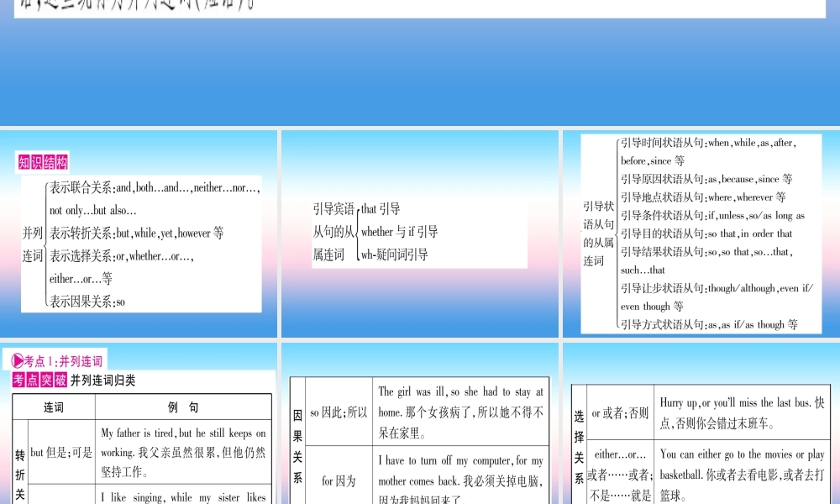The width and height of the screenshot is (840, 504).
Task: Select the line 表示联合关系:and,both…and…
Action: 155,187
